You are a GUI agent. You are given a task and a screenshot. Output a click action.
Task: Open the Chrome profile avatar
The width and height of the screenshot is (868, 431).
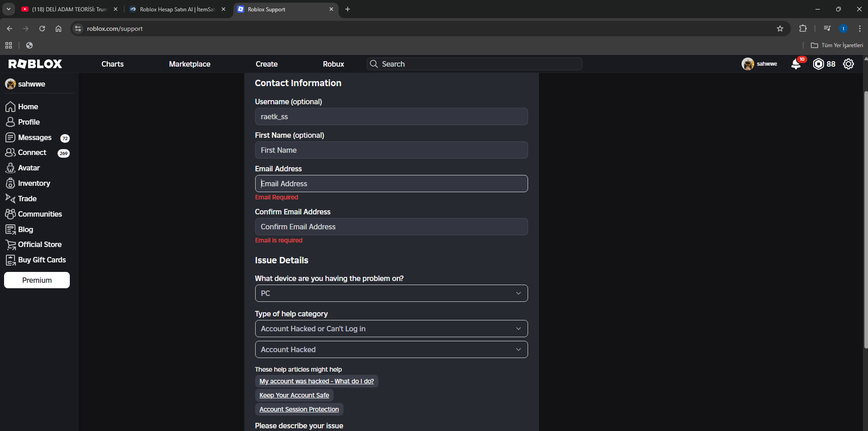point(844,29)
